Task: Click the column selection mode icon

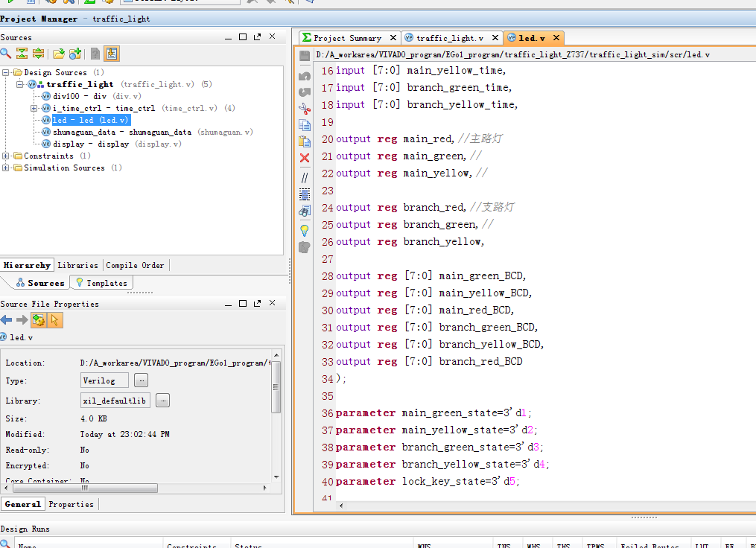Action: [304, 194]
